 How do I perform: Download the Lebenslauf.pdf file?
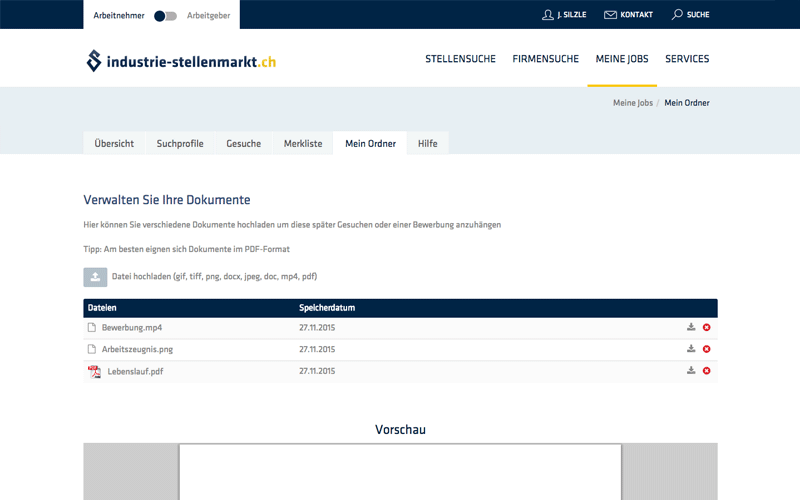pyautogui.click(x=691, y=371)
